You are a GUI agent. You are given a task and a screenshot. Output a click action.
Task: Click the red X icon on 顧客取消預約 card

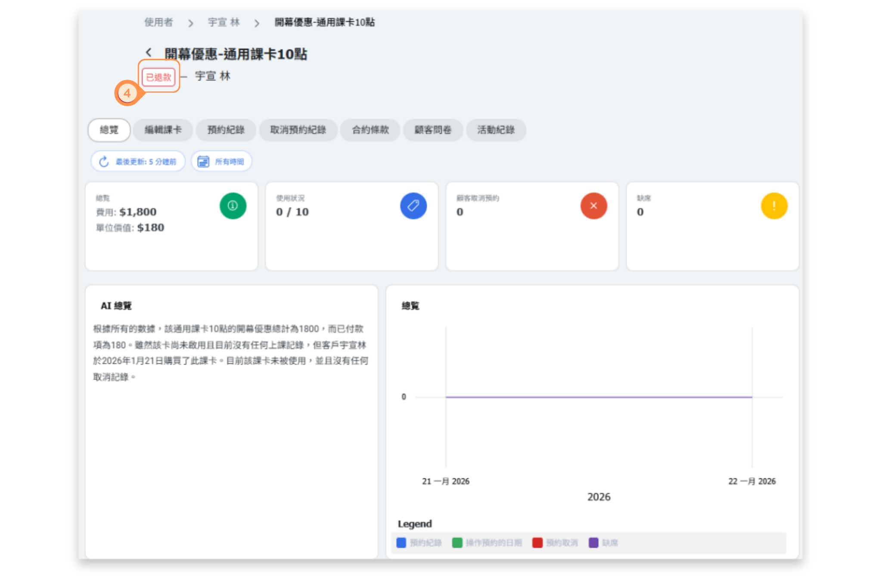point(593,206)
